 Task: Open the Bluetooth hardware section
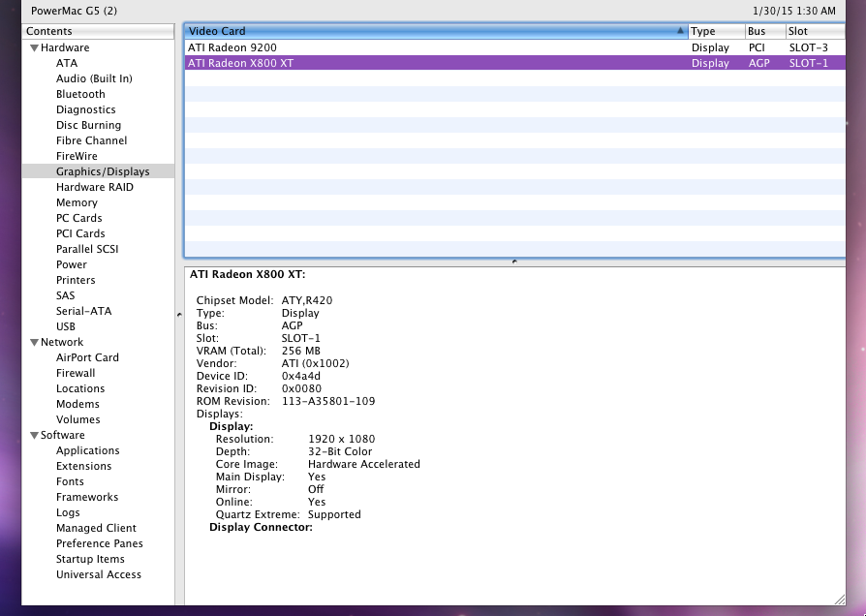pos(80,94)
